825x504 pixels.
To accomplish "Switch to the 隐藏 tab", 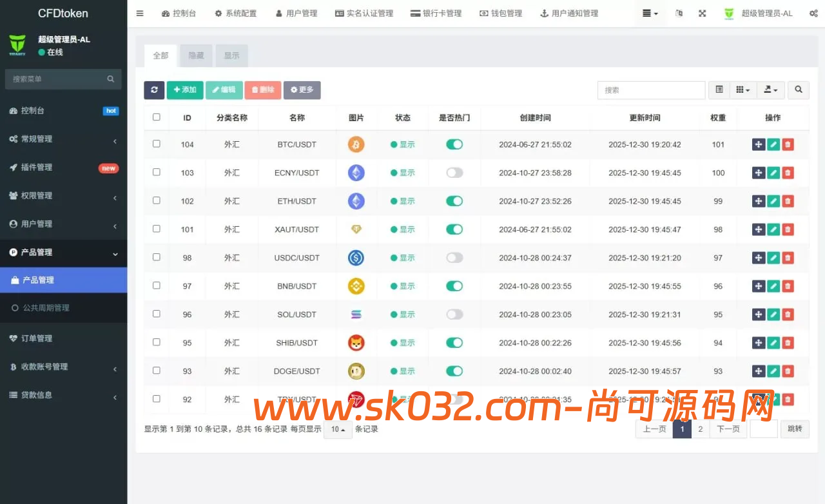I will click(x=196, y=55).
